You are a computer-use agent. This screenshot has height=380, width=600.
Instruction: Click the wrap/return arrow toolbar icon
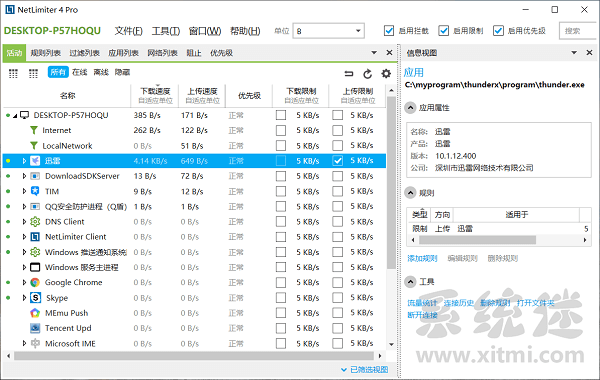[349, 73]
